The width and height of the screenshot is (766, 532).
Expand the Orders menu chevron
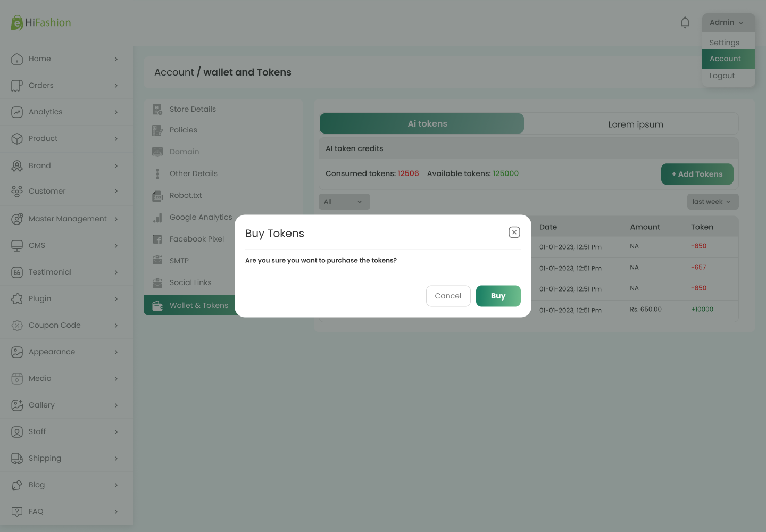116,86
